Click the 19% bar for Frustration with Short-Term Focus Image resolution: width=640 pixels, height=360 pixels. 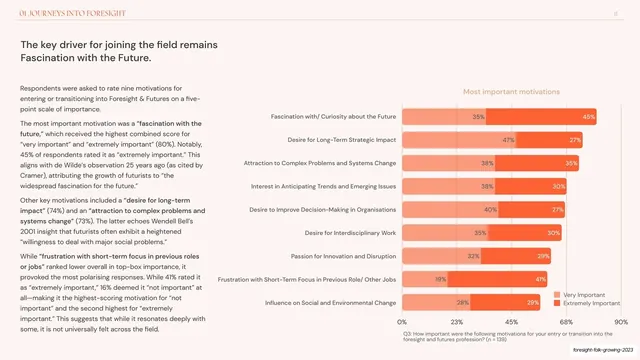tap(425, 280)
